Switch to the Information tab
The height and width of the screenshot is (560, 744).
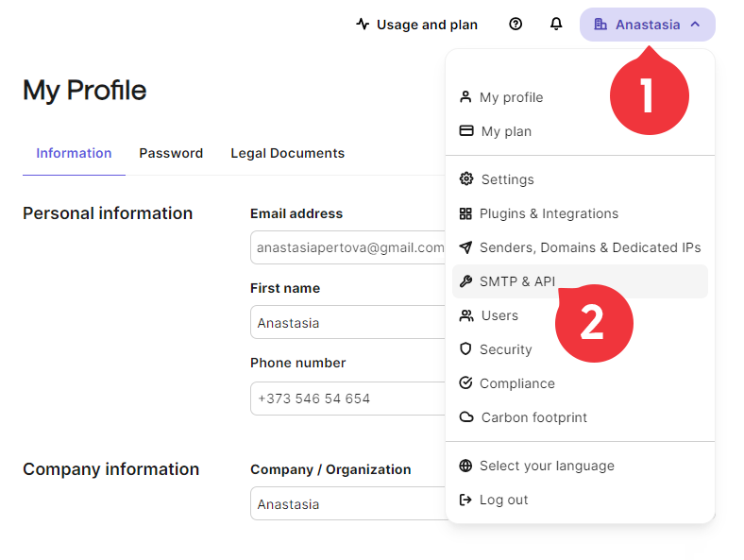coord(74,153)
